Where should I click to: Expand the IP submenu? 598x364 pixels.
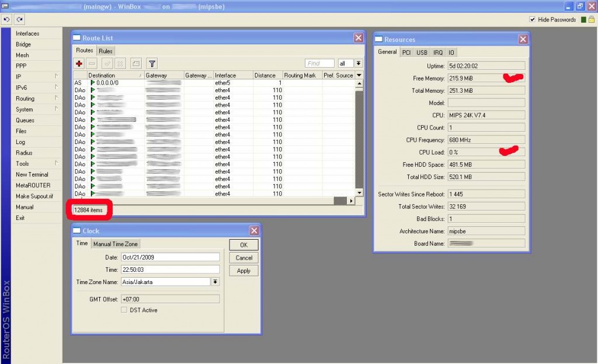click(37, 76)
